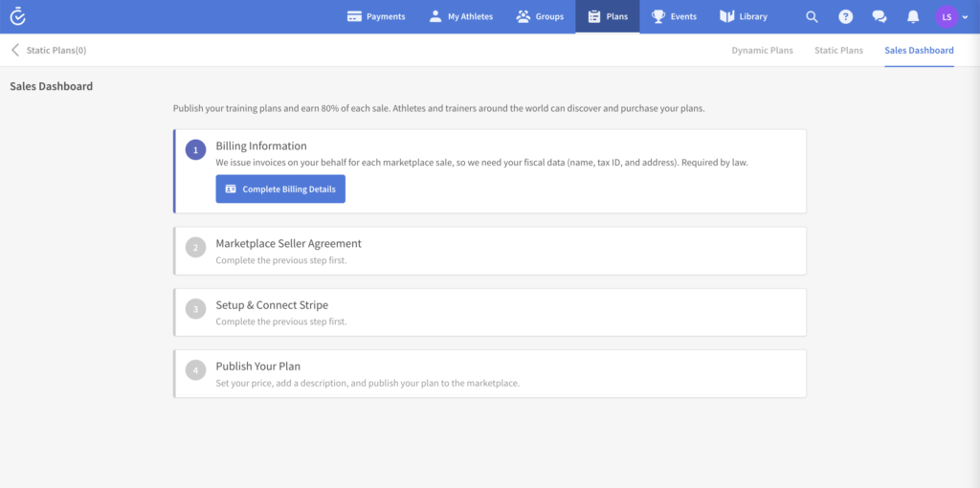Go back using the left chevron arrow

coord(15,51)
